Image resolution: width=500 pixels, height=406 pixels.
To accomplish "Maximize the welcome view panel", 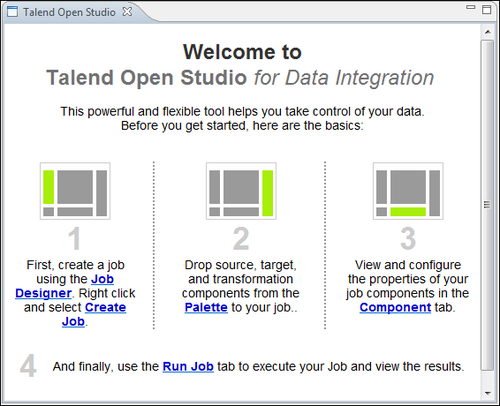I will tap(487, 9).
